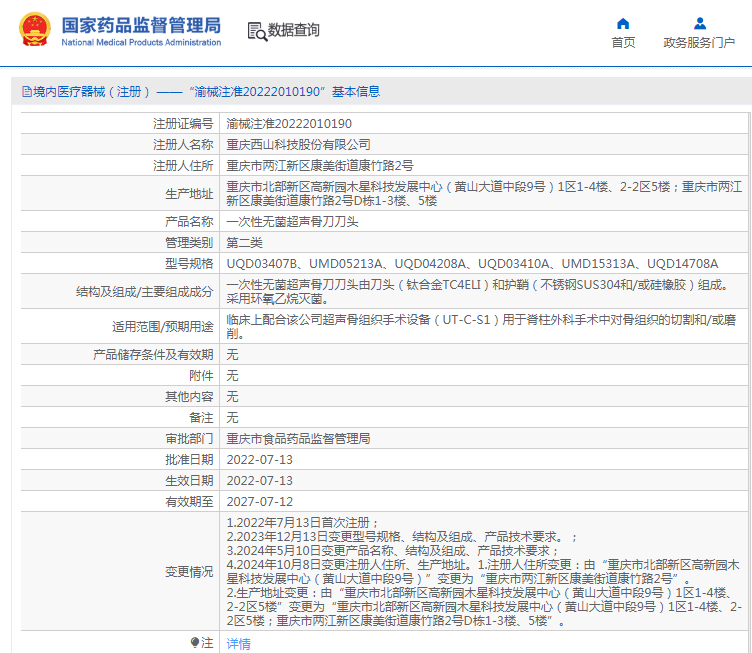Click the 注册人住所 label
This screenshot has width=752, height=653.
click(x=183, y=165)
